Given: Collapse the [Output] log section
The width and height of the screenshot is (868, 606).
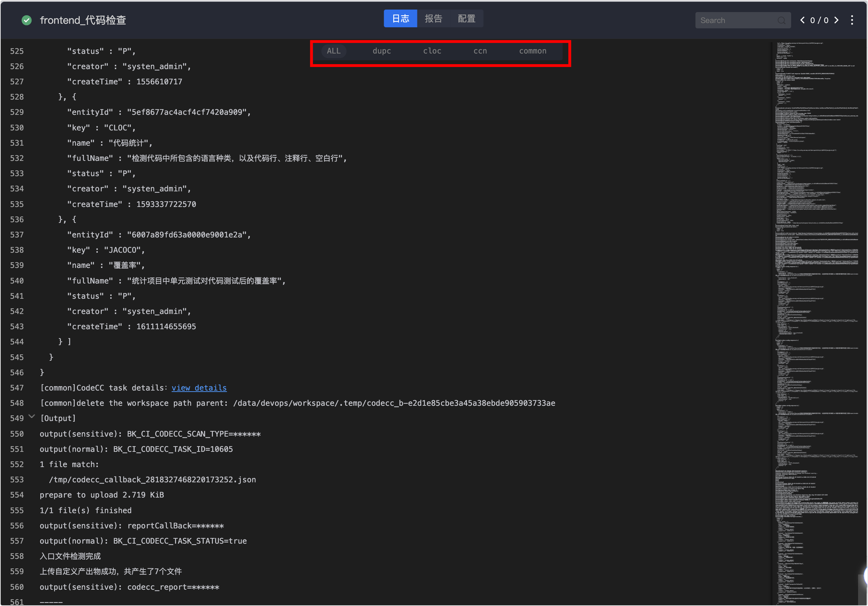Looking at the screenshot, I should (32, 417).
